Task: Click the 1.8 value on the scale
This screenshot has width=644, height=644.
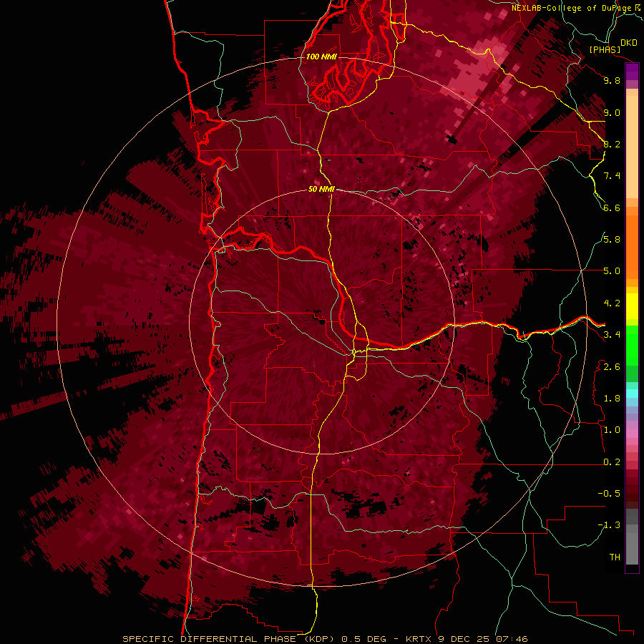Action: pos(612,399)
